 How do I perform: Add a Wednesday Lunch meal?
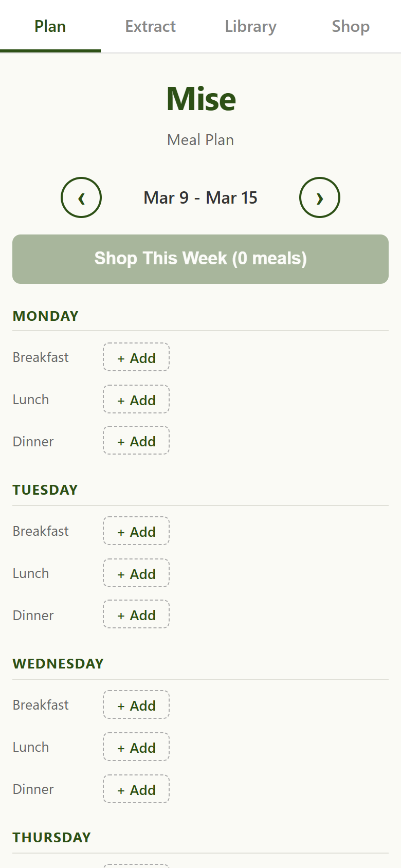pos(136,747)
